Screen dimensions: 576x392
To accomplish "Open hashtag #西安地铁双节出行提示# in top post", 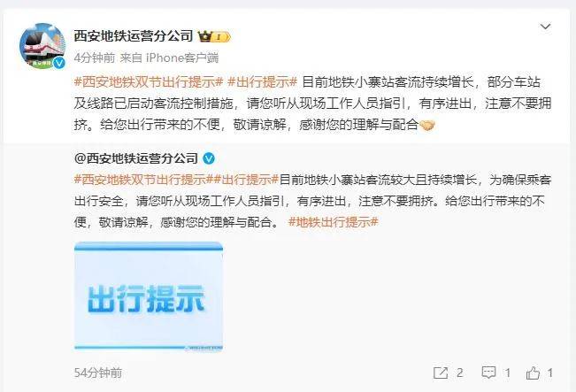I will (x=149, y=82).
